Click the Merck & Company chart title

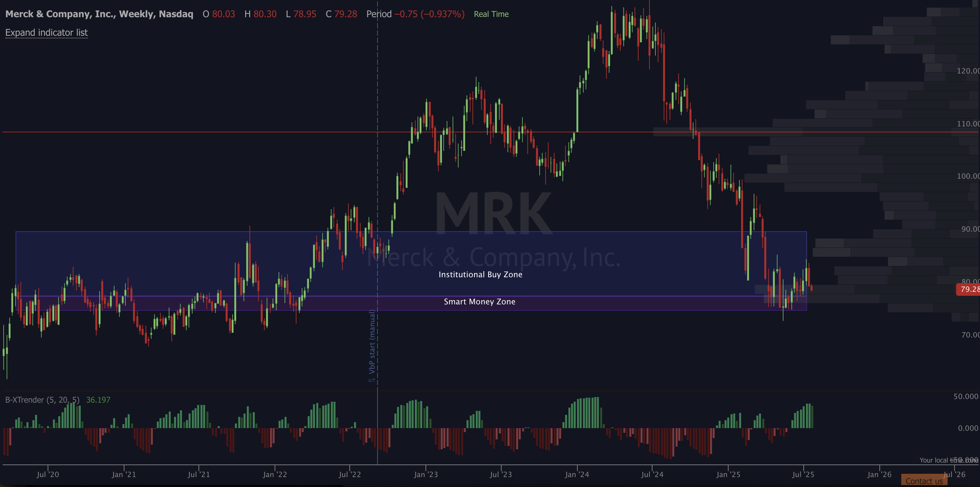tap(99, 14)
